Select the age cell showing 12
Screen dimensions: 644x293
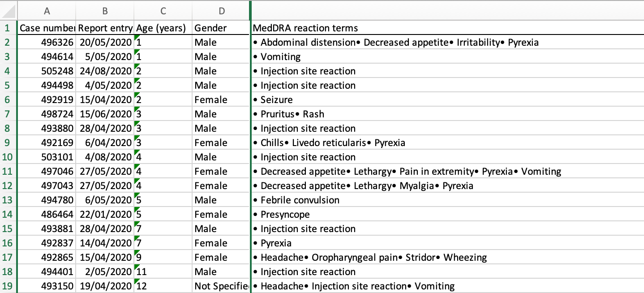coord(163,286)
